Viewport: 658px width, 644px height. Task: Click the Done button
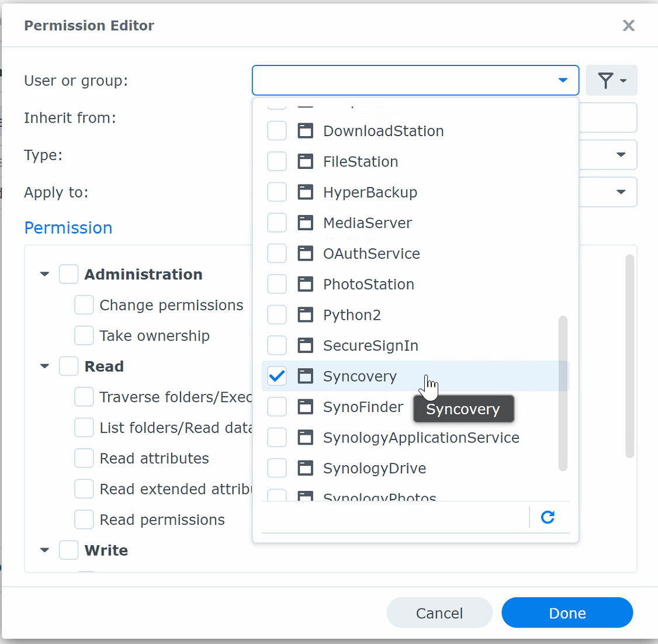tap(566, 612)
